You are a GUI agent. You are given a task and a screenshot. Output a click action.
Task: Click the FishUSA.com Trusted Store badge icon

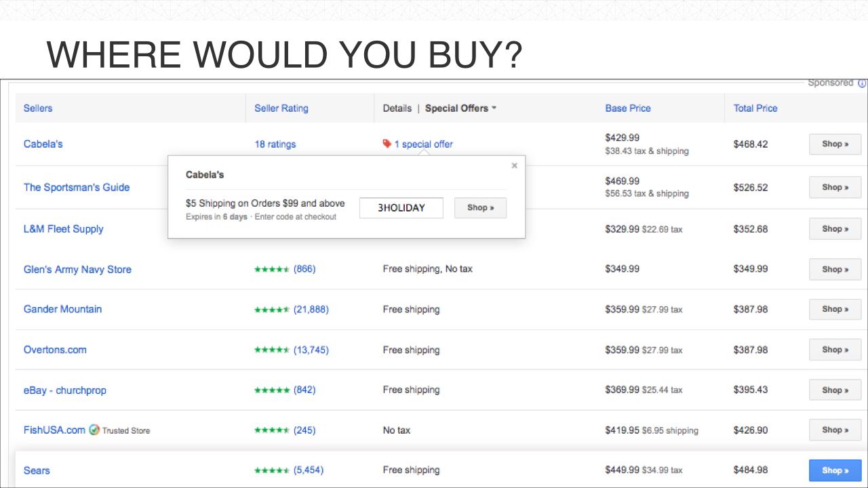(94, 430)
